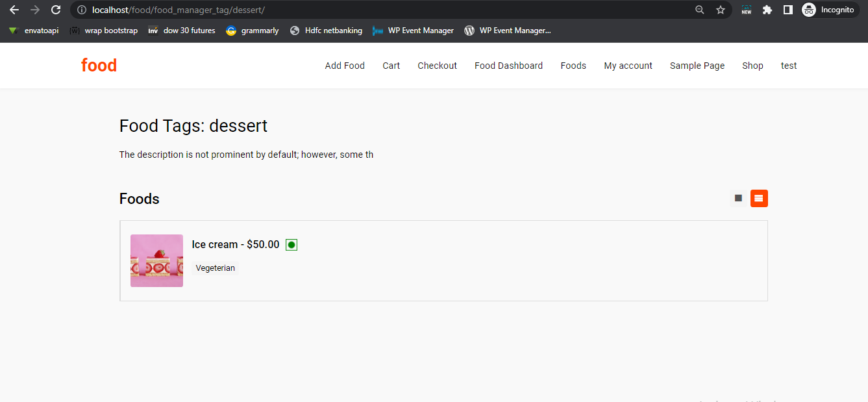View site information icon in address bar
Screen dimensions: 868x402
click(81, 10)
